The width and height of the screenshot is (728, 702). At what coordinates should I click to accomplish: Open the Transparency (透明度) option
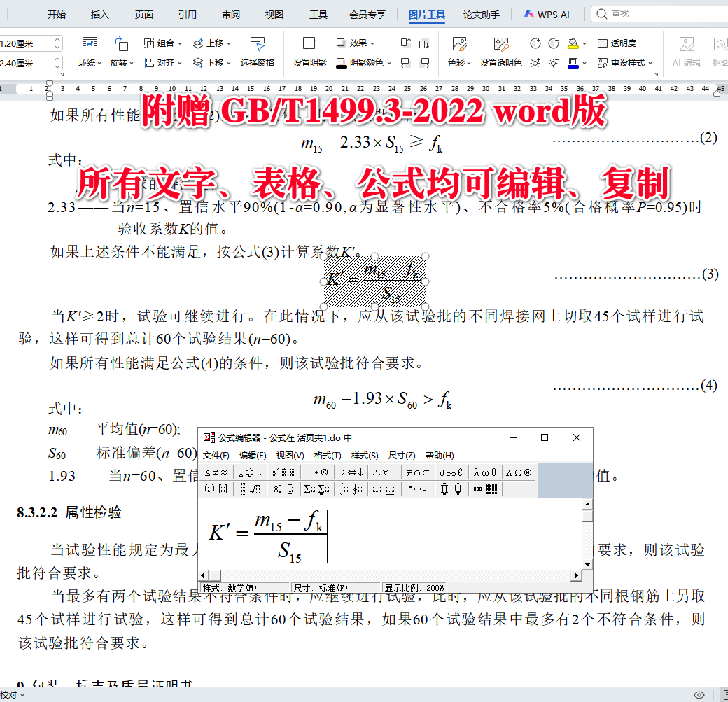click(x=617, y=43)
